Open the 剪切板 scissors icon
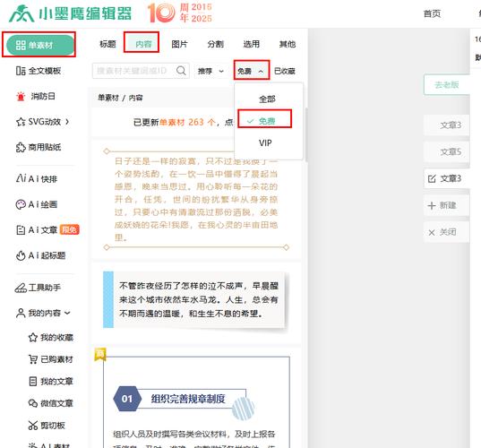This screenshot has height=448, width=481. click(x=33, y=426)
